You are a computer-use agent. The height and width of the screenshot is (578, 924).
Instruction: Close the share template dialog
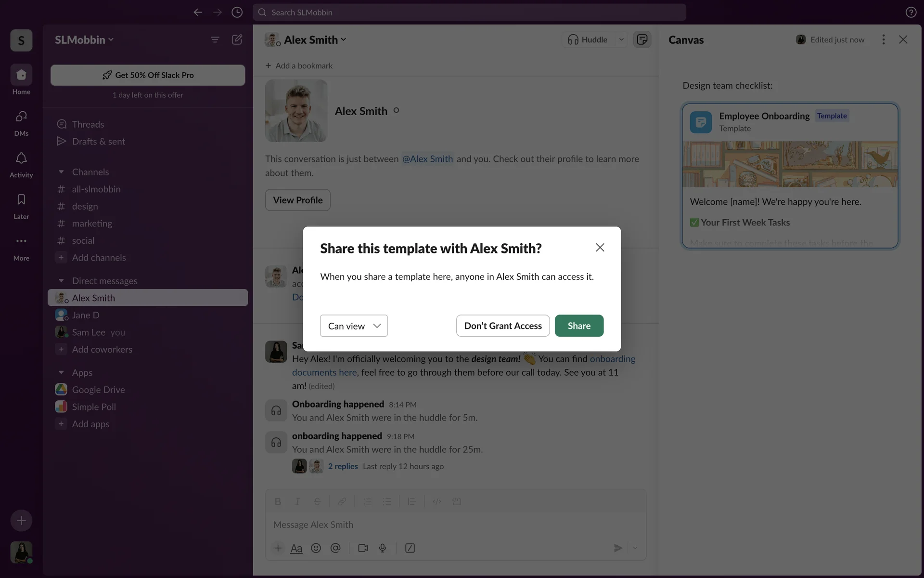click(600, 248)
